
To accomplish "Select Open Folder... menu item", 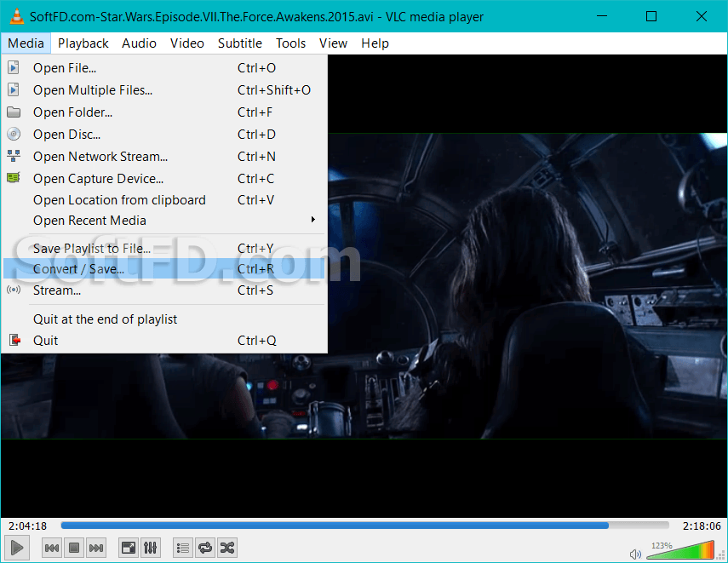I will pyautogui.click(x=164, y=112).
